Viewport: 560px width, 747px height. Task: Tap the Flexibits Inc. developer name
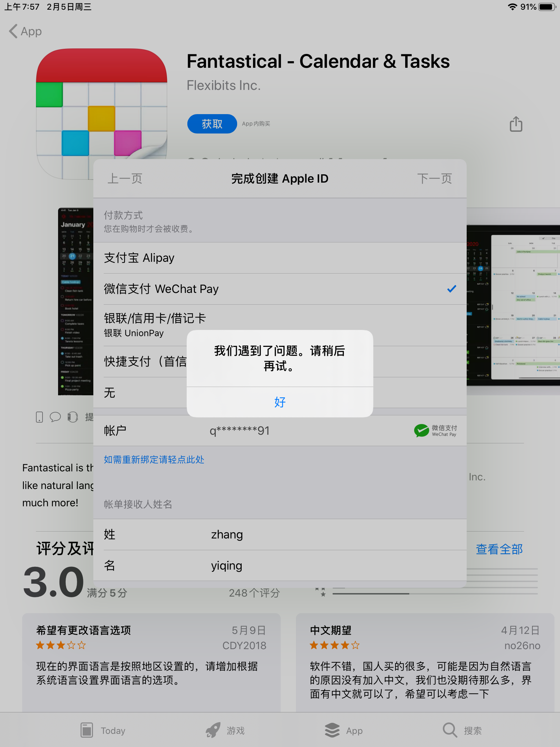[224, 85]
